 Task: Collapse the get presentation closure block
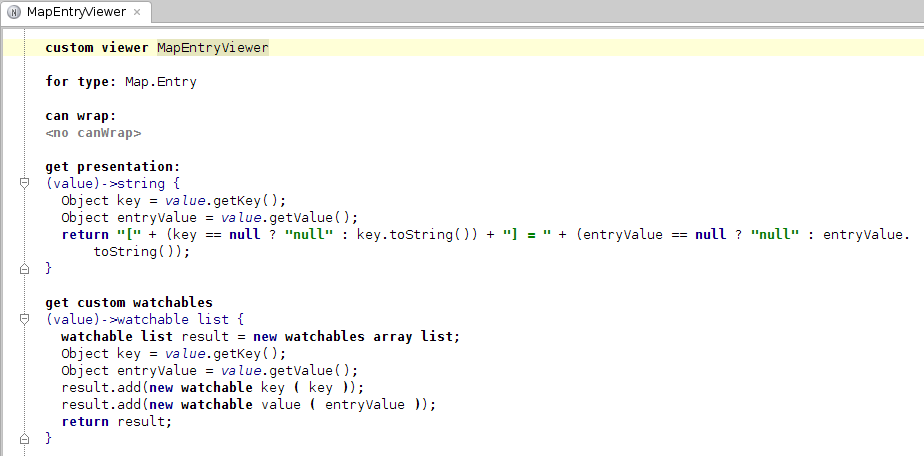coord(23,184)
